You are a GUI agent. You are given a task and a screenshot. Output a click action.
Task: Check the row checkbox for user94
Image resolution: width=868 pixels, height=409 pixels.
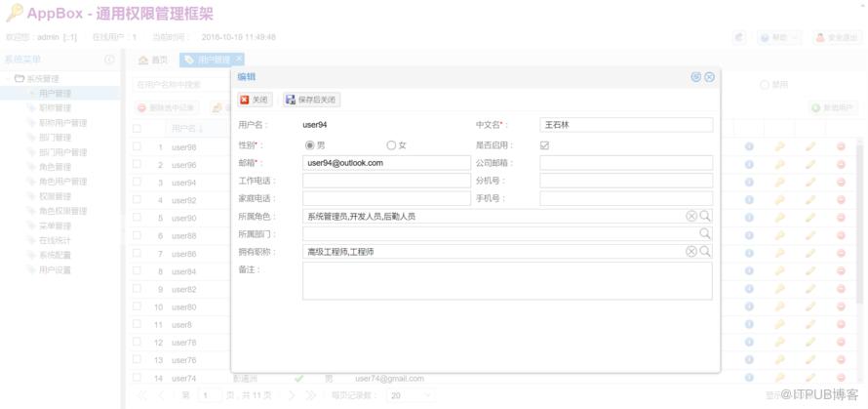point(137,183)
